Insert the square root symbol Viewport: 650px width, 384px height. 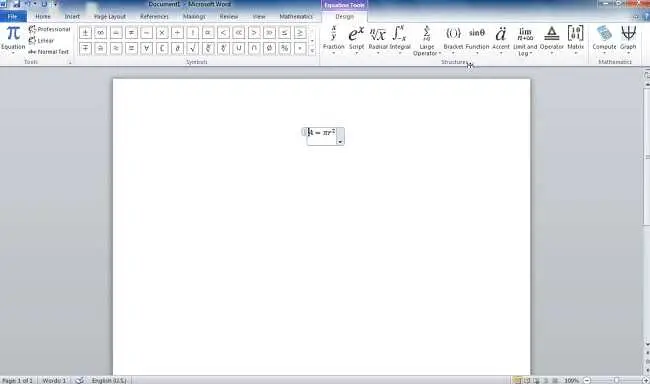193,49
